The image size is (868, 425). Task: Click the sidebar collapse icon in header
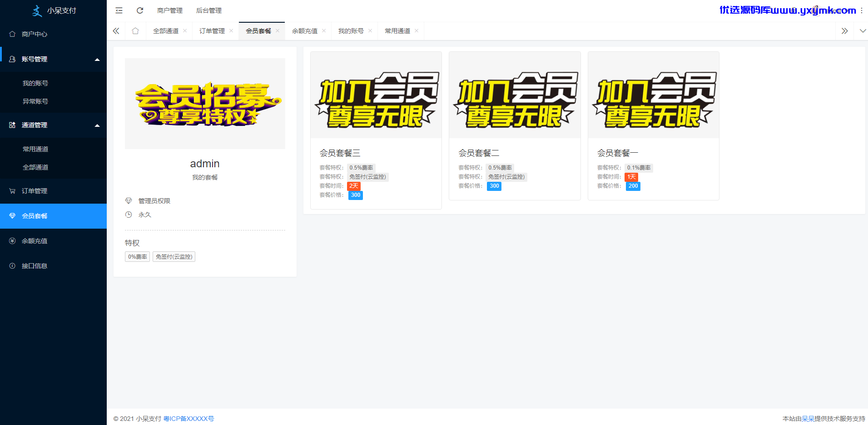click(x=119, y=10)
